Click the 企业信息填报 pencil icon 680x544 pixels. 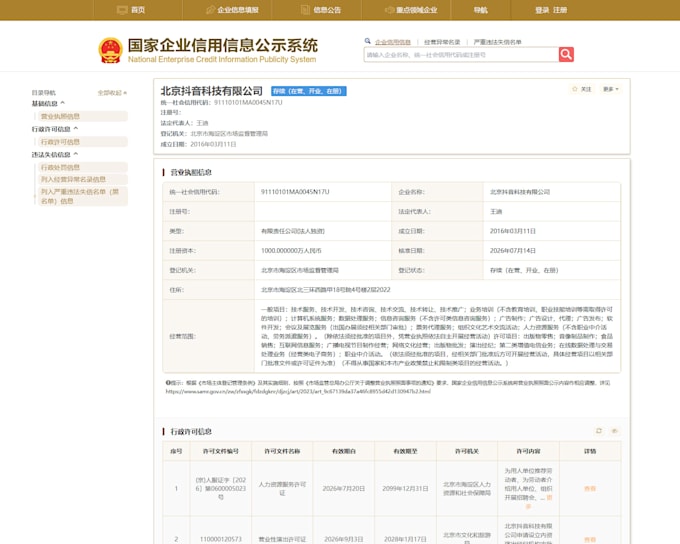click(x=210, y=10)
